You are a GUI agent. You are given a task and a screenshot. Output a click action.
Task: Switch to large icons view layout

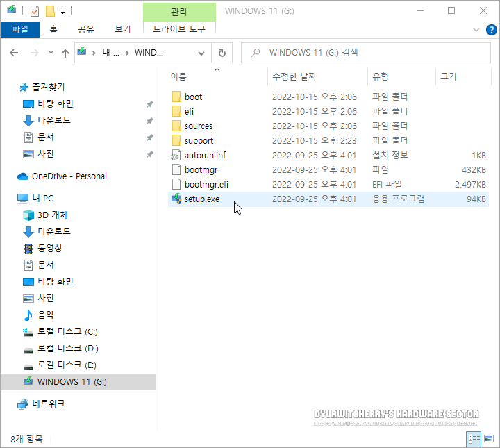click(488, 440)
